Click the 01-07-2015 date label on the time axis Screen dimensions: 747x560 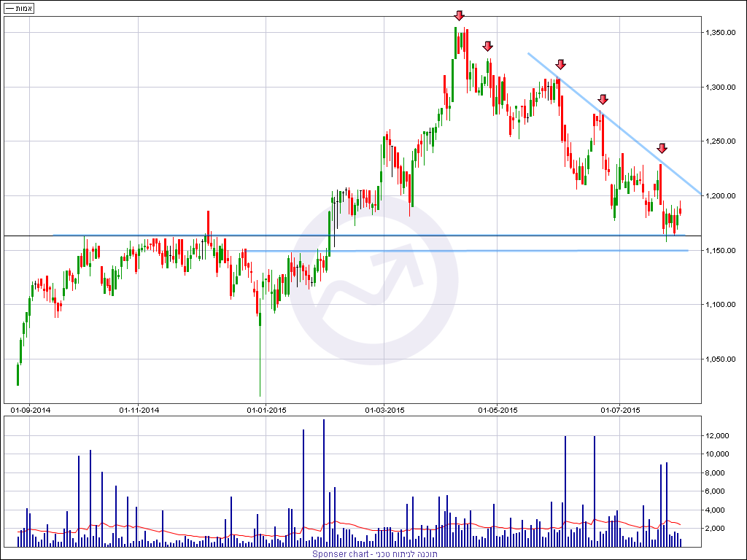point(619,410)
